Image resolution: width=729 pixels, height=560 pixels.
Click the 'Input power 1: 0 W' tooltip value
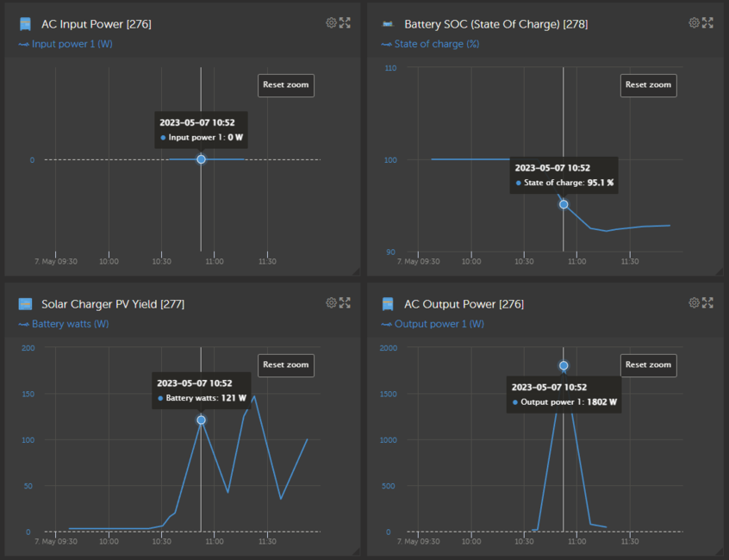(202, 138)
